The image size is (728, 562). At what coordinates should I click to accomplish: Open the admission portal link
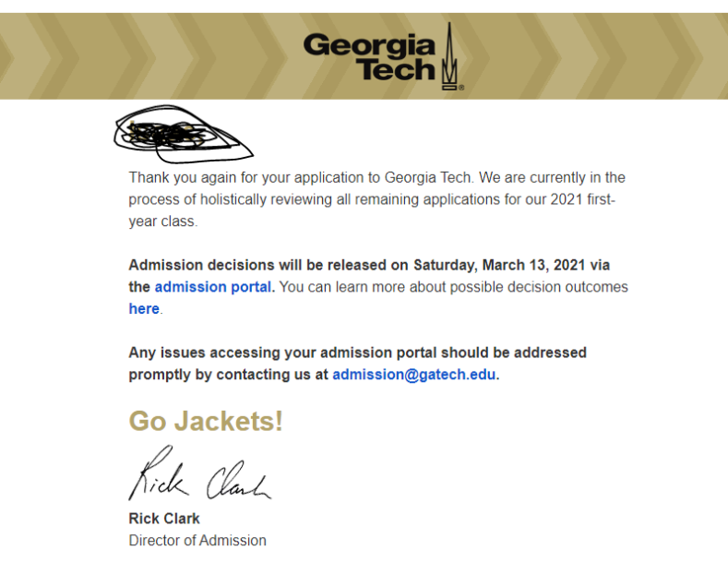pyautogui.click(x=213, y=287)
